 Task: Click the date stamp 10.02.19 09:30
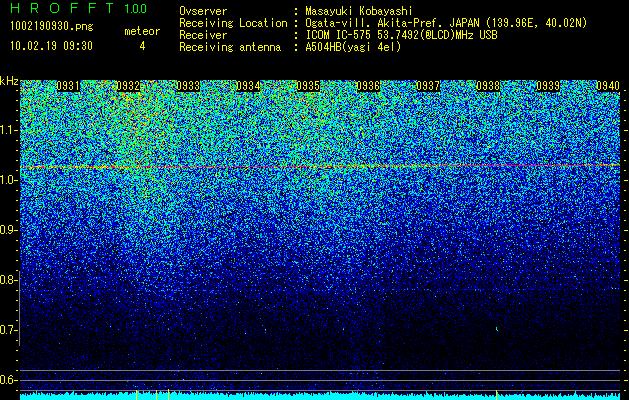pyautogui.click(x=51, y=46)
